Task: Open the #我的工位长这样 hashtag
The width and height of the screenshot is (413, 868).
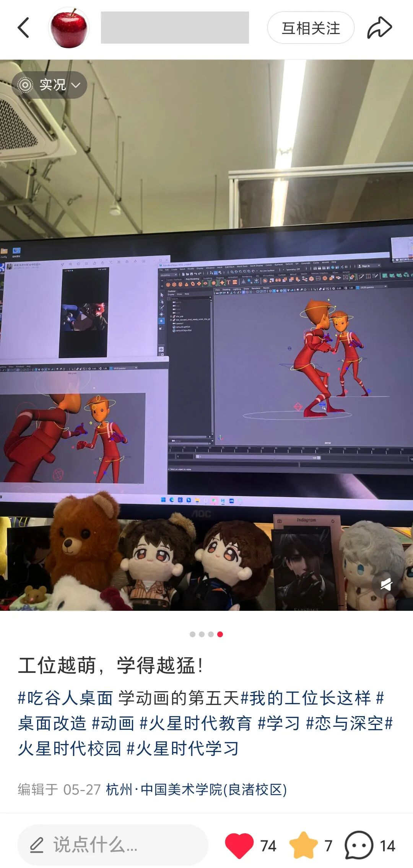Action: pyautogui.click(x=306, y=698)
